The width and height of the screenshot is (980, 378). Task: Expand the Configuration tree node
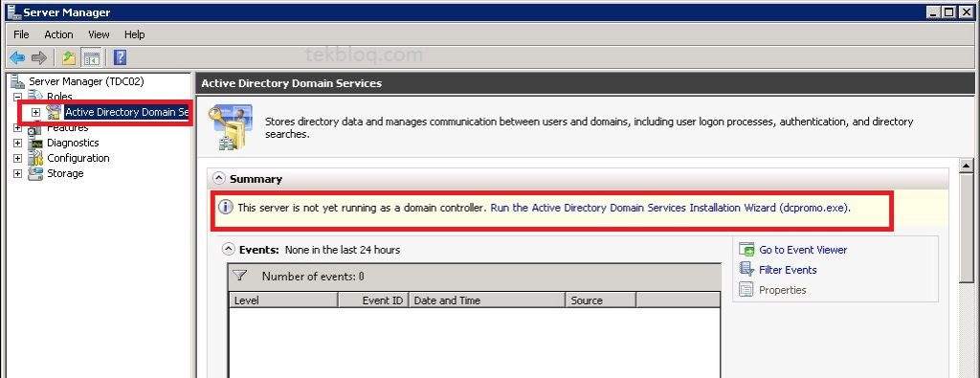click(17, 158)
